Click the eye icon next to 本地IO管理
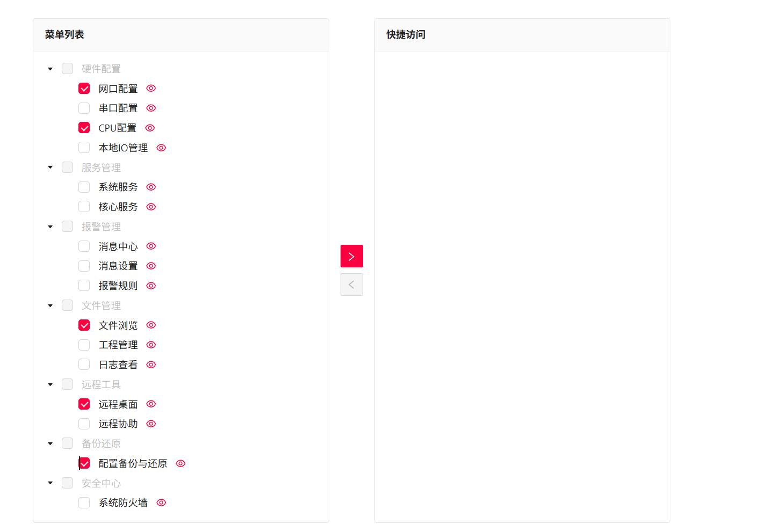This screenshot has height=532, width=766. (161, 148)
